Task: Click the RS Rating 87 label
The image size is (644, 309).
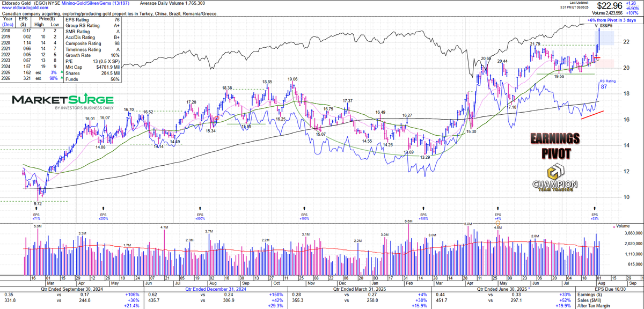Action: click(x=607, y=83)
